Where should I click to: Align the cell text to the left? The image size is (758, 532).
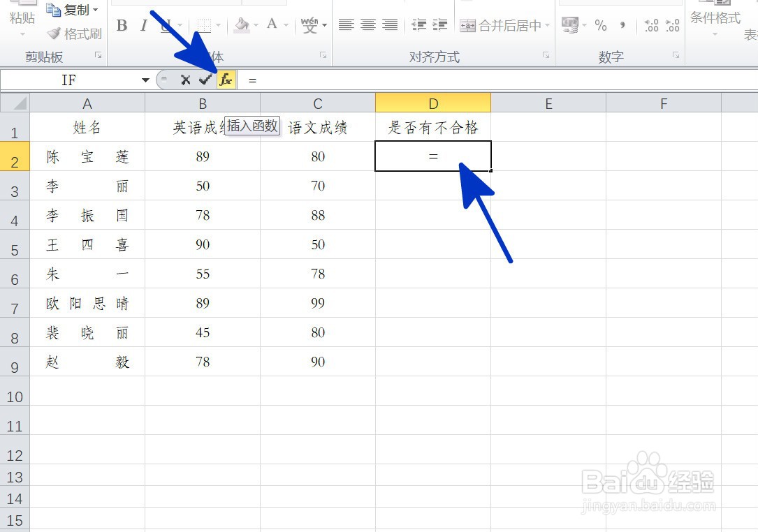tap(346, 24)
